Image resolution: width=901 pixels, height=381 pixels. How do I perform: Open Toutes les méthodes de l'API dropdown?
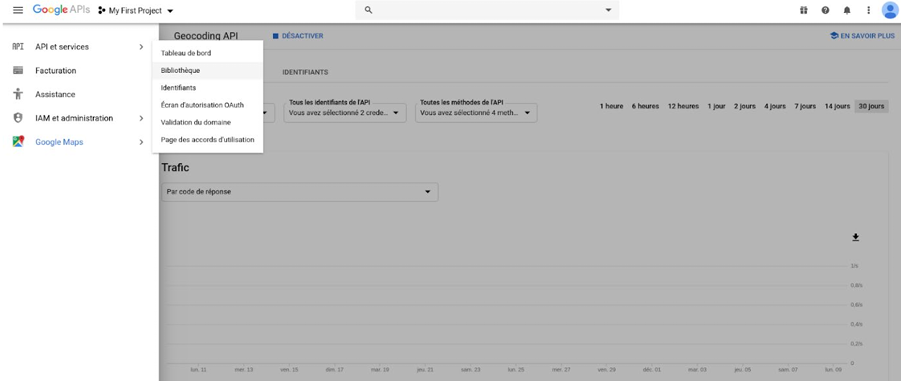(x=476, y=113)
